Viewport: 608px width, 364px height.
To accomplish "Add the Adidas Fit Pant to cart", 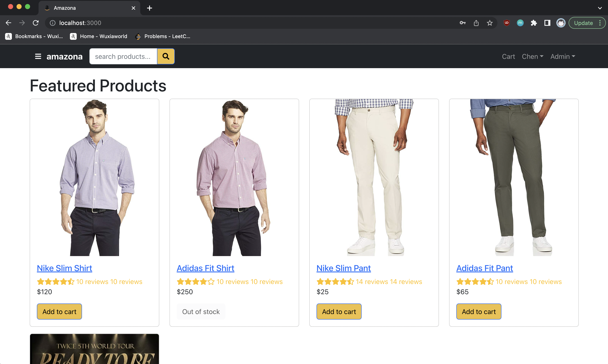I will pyautogui.click(x=478, y=311).
